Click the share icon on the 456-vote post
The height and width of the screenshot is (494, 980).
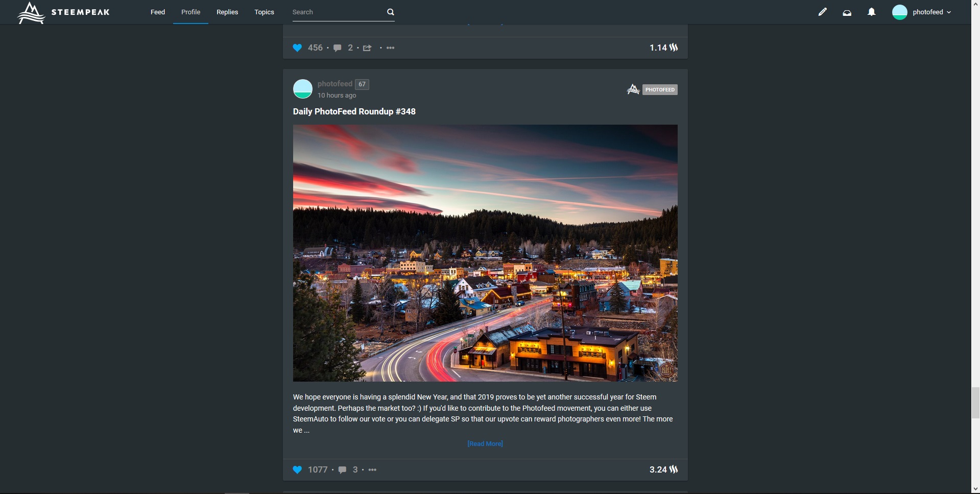point(367,48)
